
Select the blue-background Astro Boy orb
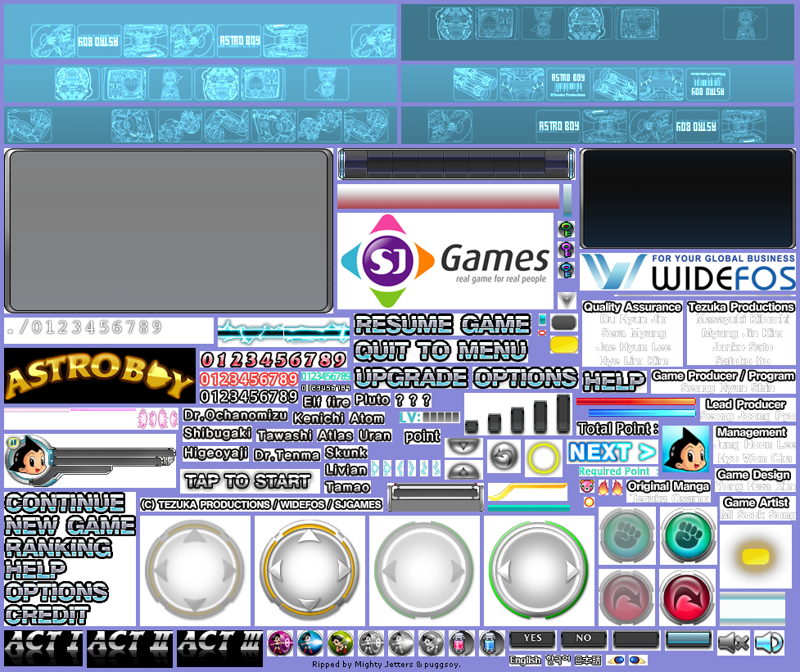click(310, 643)
